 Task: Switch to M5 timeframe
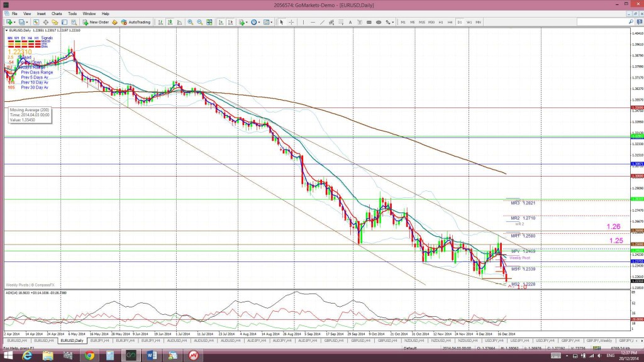(413, 22)
